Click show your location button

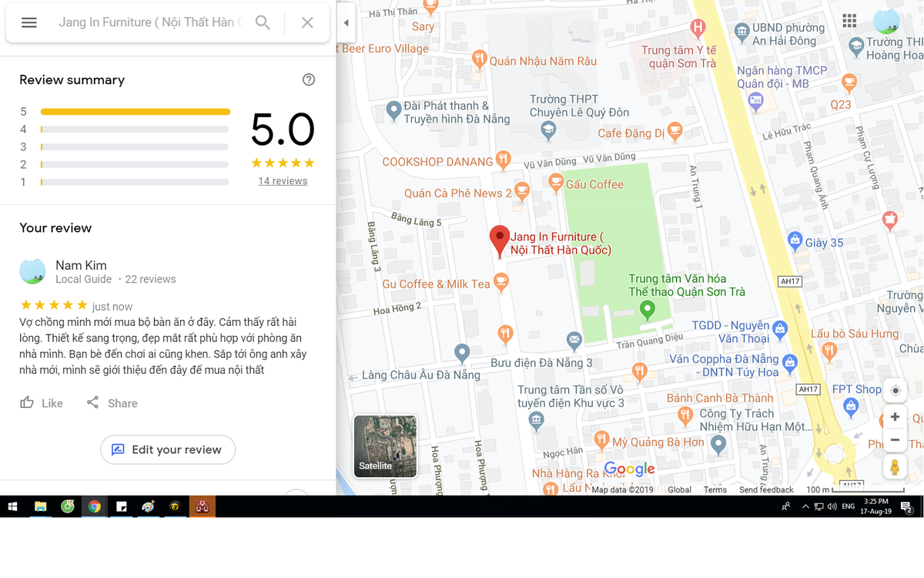pos(895,391)
